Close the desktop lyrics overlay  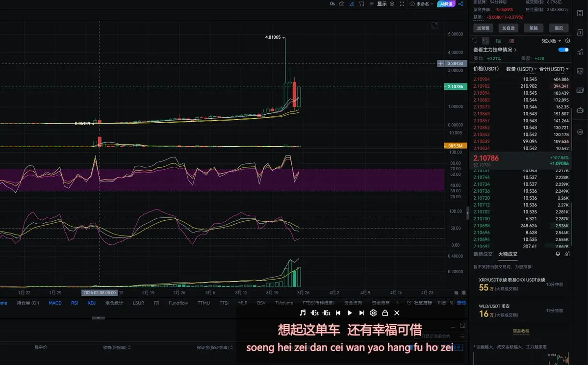click(397, 313)
